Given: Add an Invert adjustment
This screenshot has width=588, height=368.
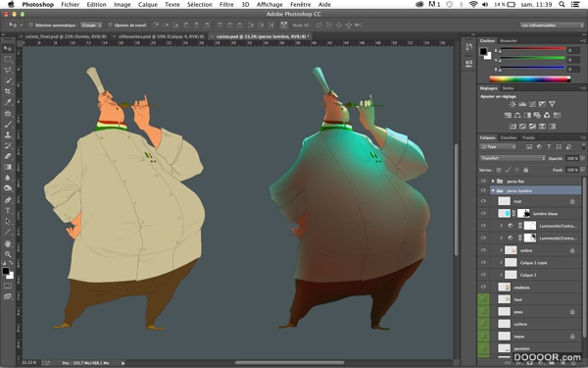Looking at the screenshot, I should pos(513,127).
